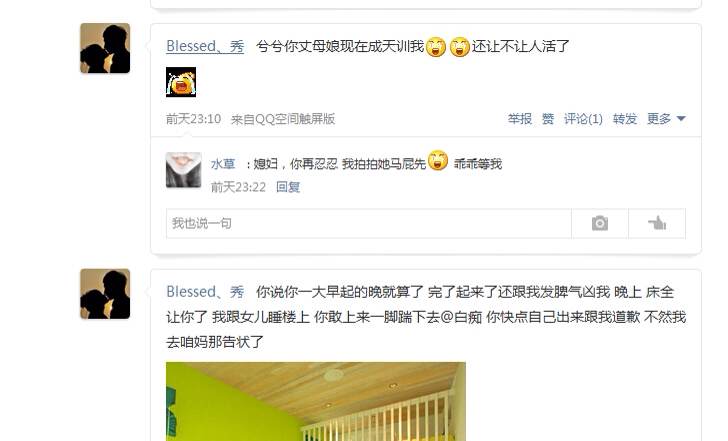Click the thumbs-up icon beside comment box

click(657, 223)
